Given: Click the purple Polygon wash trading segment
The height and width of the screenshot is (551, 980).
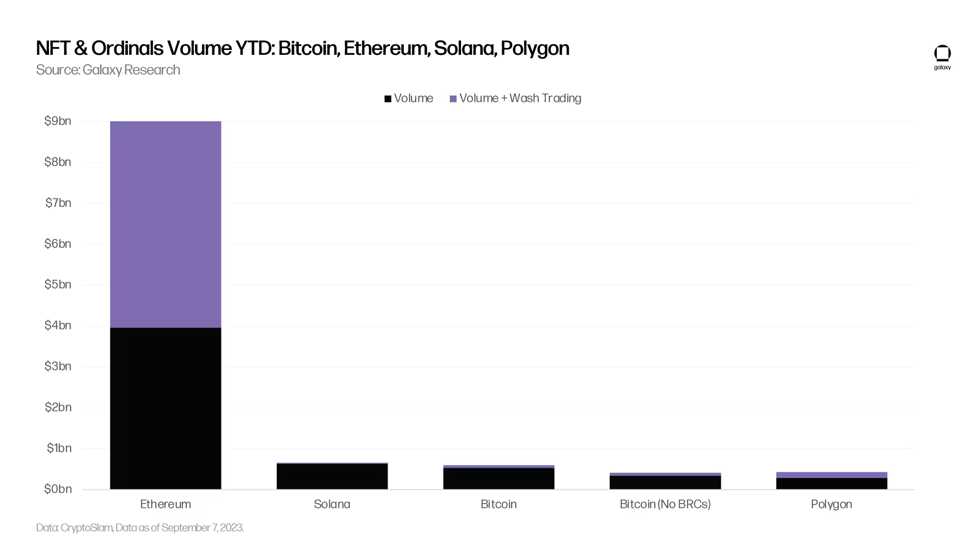Looking at the screenshot, I should [x=832, y=475].
